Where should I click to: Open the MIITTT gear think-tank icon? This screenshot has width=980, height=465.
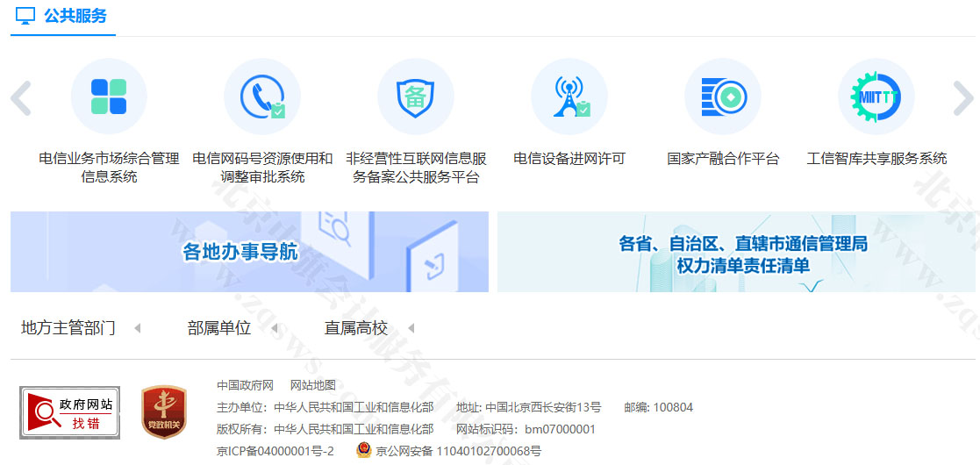click(x=876, y=97)
